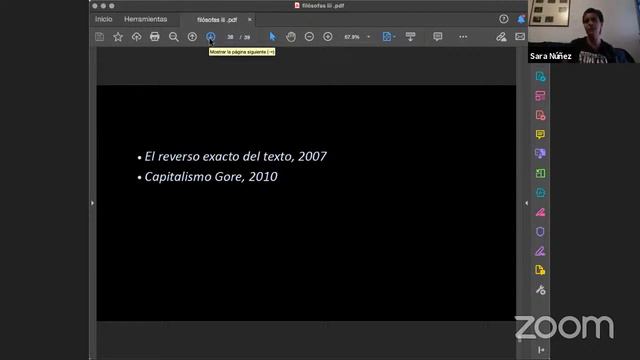
Task: Open the yellow Comment tool in sidebar
Action: pos(540,134)
